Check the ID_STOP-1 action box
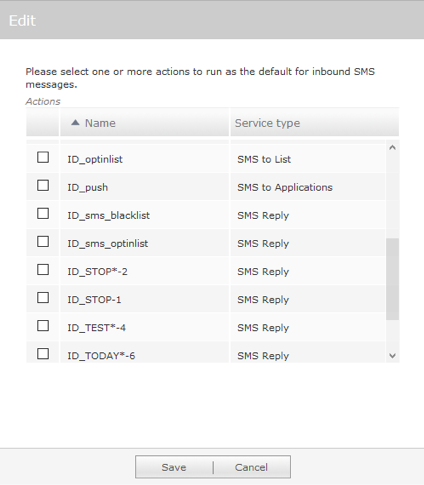 [x=43, y=297]
